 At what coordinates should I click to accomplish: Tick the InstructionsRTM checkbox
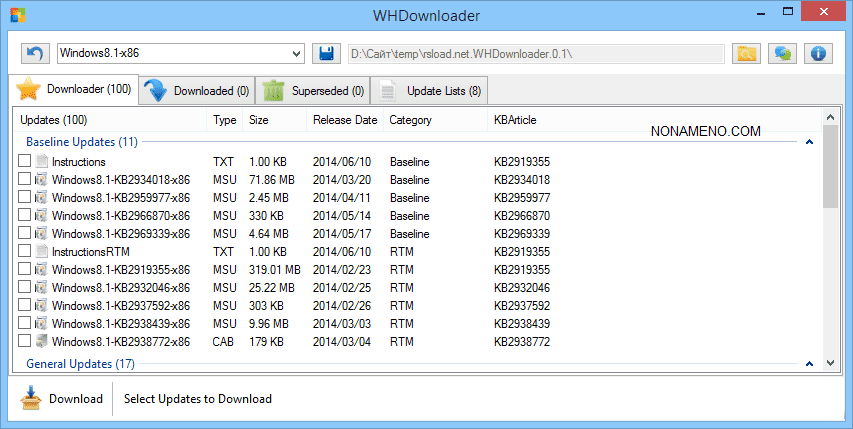(x=25, y=252)
